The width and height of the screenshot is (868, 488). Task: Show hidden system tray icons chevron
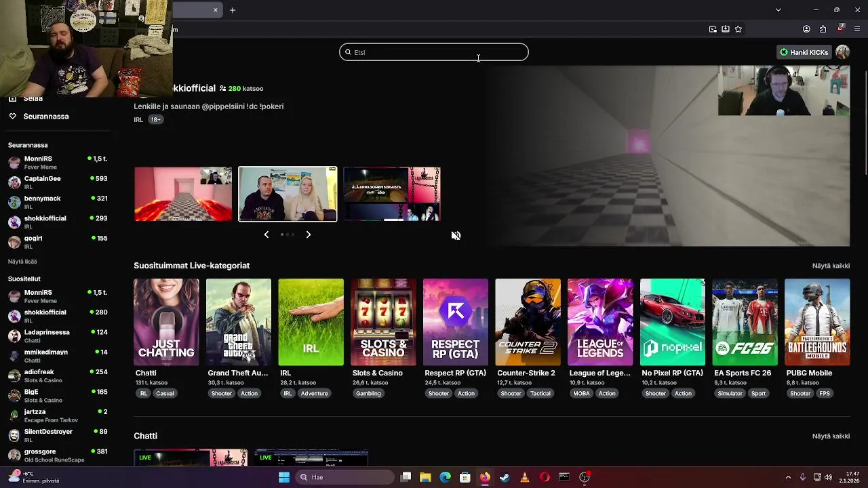coord(787,477)
